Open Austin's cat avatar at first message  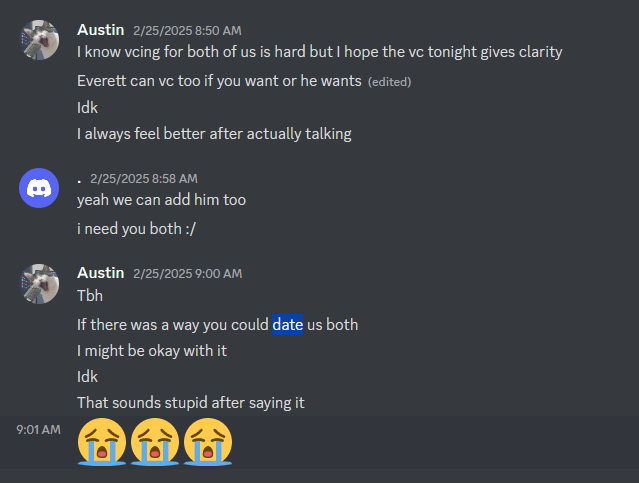[39, 40]
